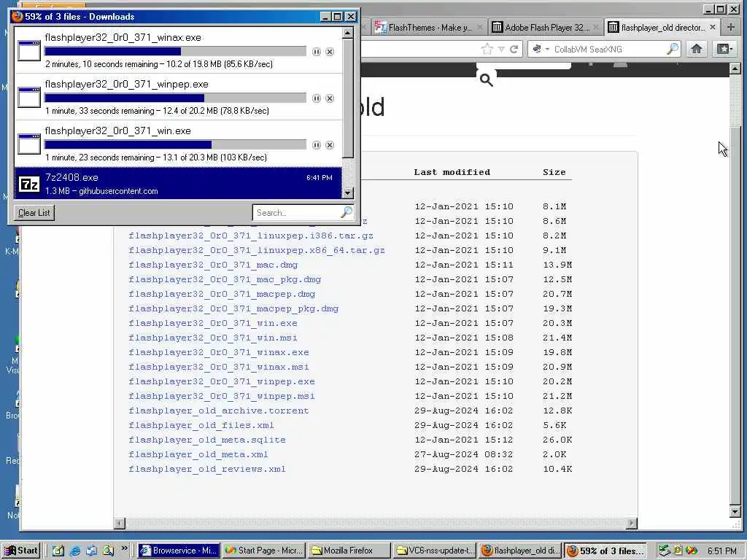Pause the flashplayer32_0r0_371_winpep.exe download
Viewport: 747px width, 560px height.
point(317,98)
